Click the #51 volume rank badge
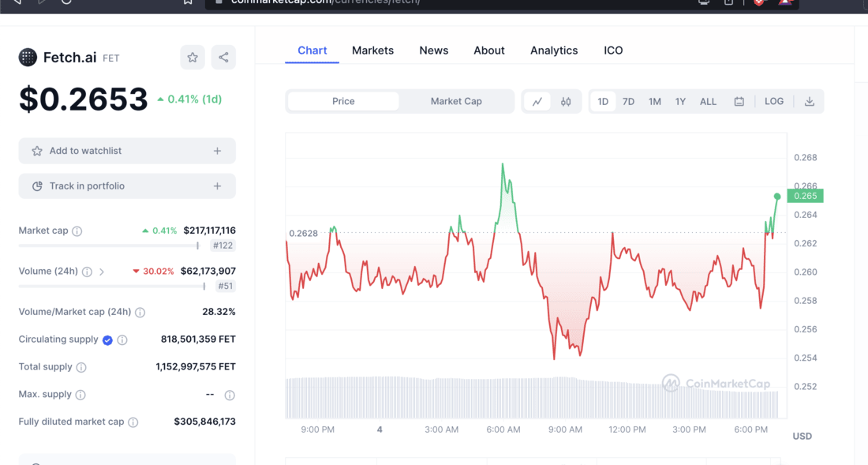Viewport: 868px width, 465px height. tap(226, 287)
